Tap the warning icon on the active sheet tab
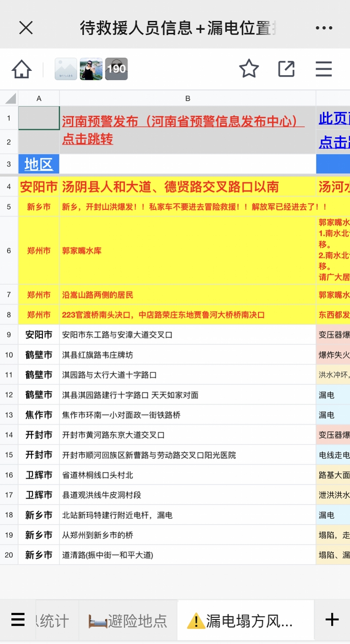Image resolution: width=350 pixels, height=644 pixels. pyautogui.click(x=196, y=619)
